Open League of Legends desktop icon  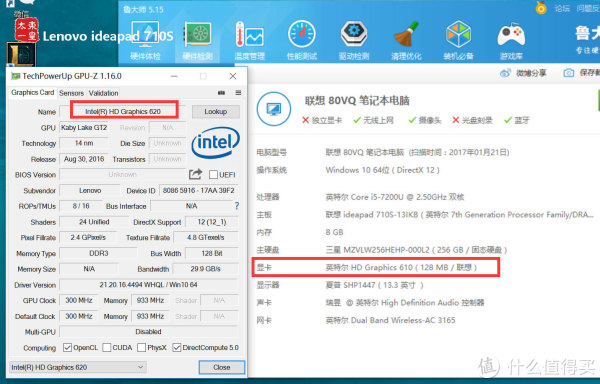pos(21,54)
